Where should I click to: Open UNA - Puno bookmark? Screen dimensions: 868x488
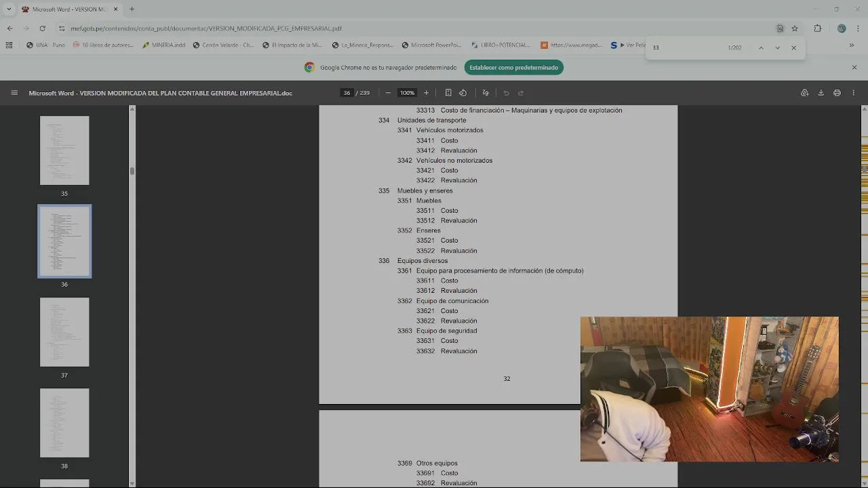click(45, 45)
